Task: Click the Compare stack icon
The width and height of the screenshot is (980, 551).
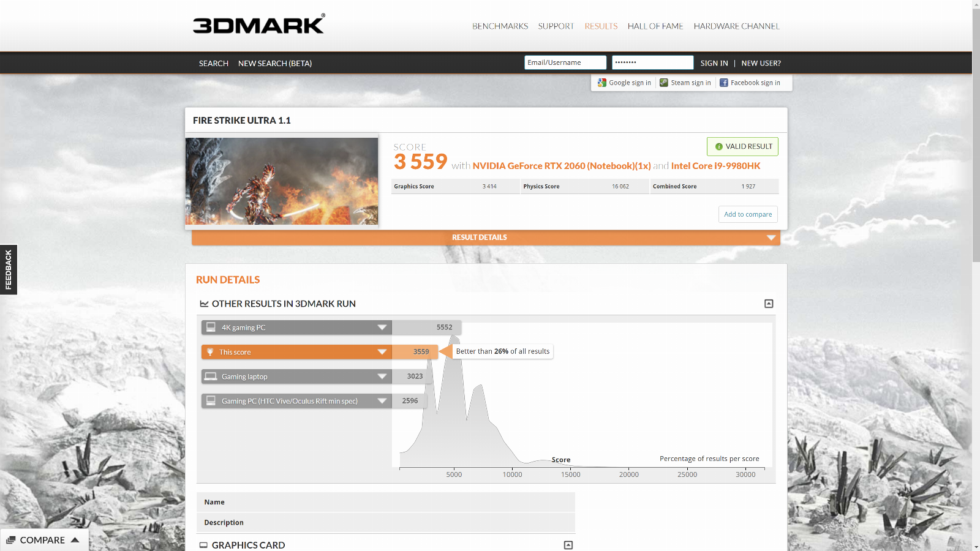Action: [10, 540]
